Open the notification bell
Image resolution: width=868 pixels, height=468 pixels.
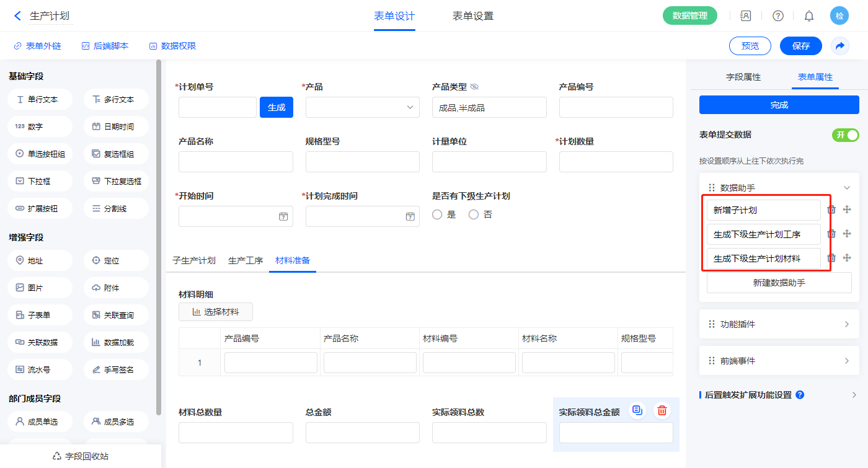809,16
